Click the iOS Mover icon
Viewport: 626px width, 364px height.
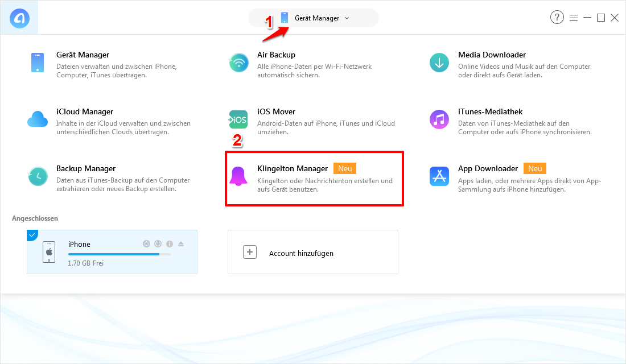pyautogui.click(x=238, y=119)
